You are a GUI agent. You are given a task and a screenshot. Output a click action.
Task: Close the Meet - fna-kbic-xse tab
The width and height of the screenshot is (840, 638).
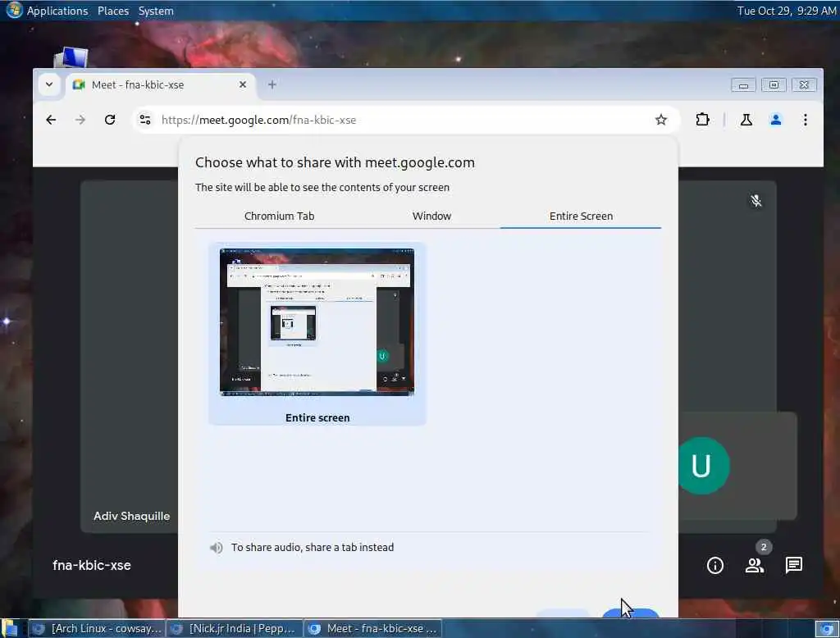click(243, 84)
